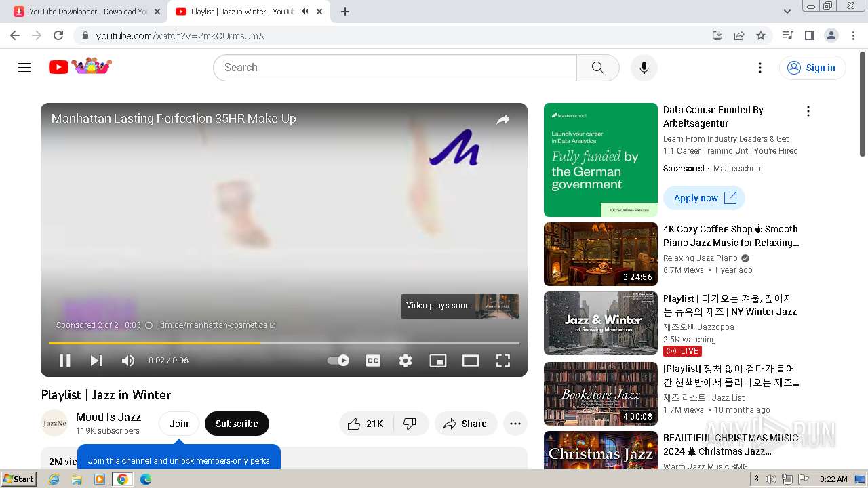Like the video with 21K thumbs up
Viewport: 868px width, 488px height.
(x=366, y=424)
